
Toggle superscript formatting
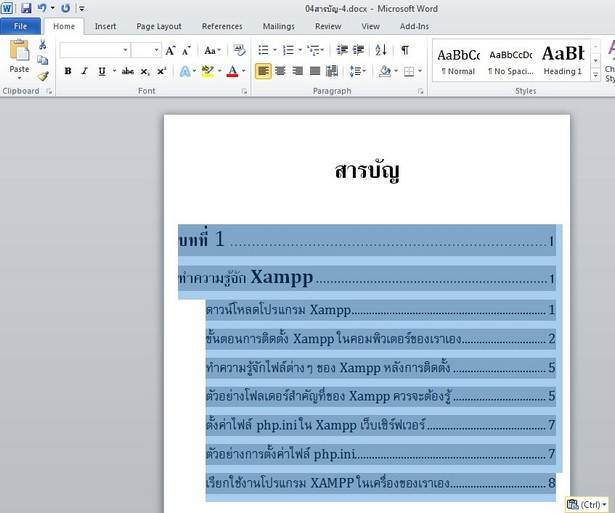[162, 71]
